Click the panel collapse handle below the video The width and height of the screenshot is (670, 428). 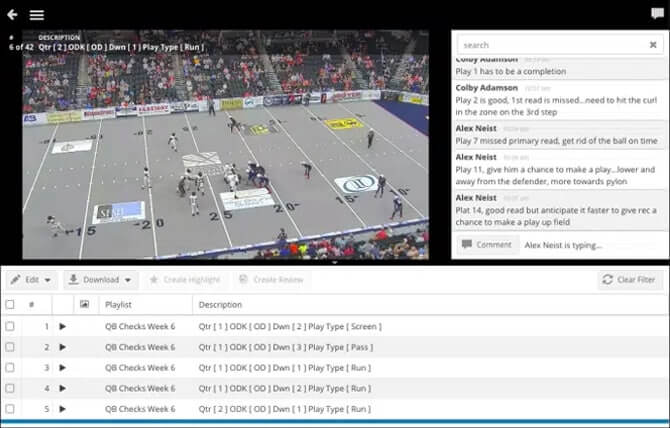click(335, 263)
